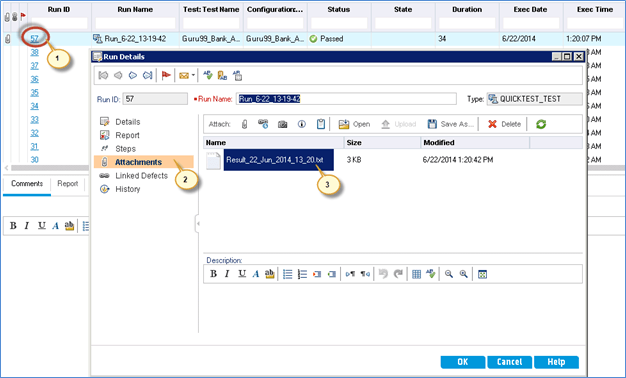
Task: Attach a screenshot using the camera icon
Action: point(283,125)
